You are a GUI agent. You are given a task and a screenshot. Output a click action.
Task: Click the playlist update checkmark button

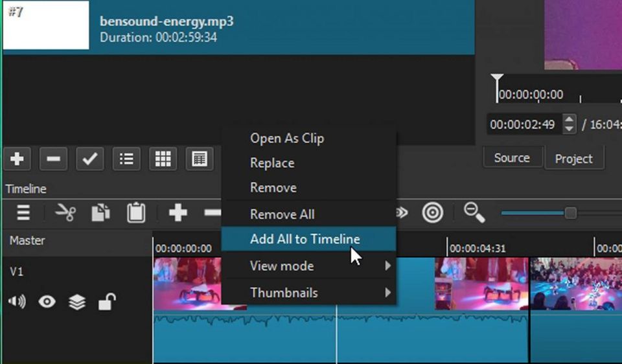point(90,159)
